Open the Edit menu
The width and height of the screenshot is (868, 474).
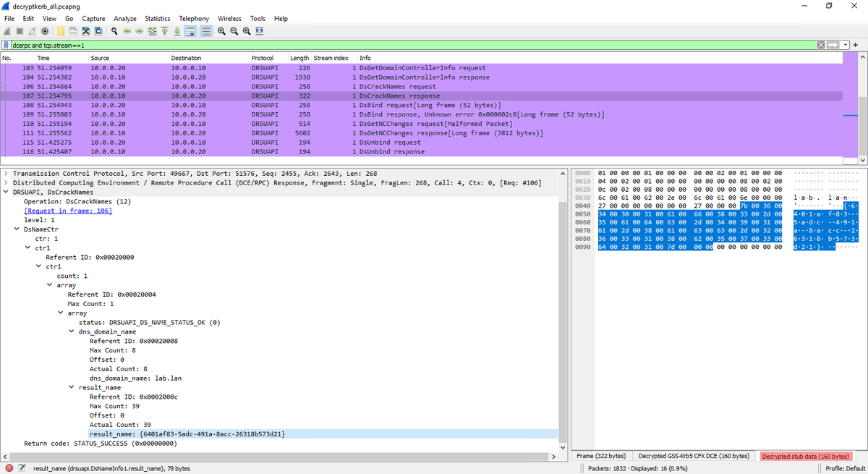[28, 18]
